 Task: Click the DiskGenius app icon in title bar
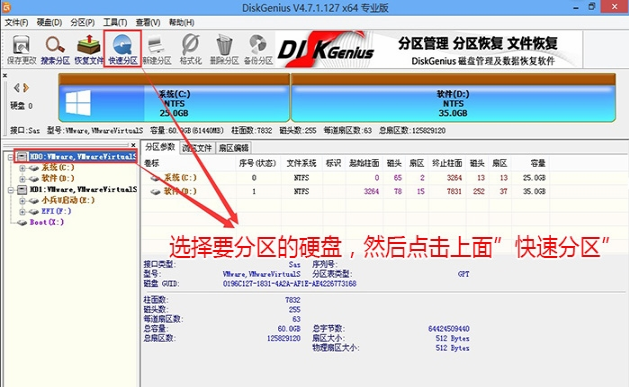pyautogui.click(x=6, y=7)
